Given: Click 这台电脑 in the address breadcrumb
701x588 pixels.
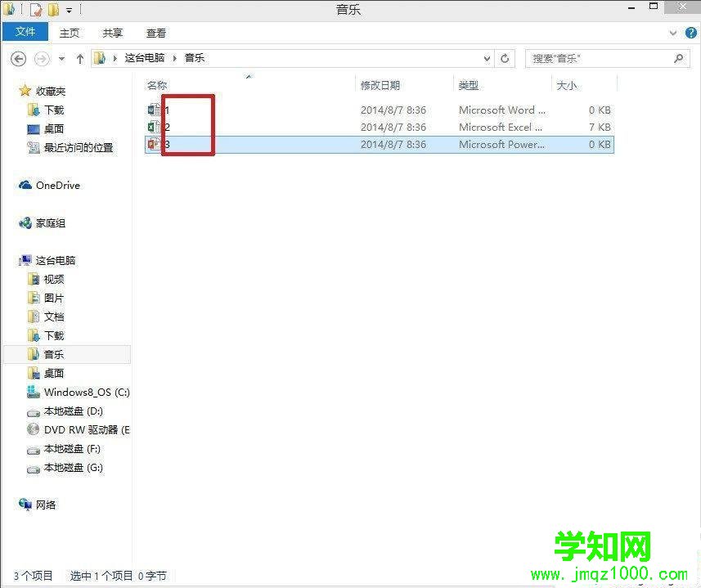Looking at the screenshot, I should point(145,57).
